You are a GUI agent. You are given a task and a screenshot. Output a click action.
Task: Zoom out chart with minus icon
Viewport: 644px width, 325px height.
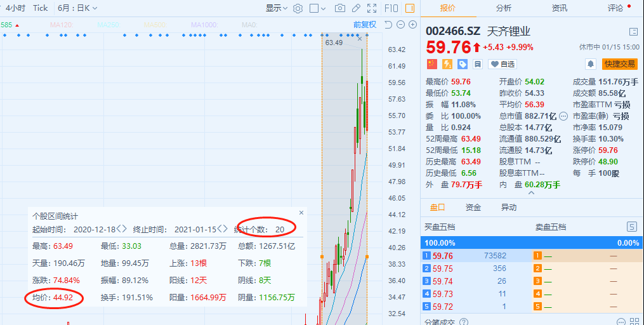click(x=401, y=25)
